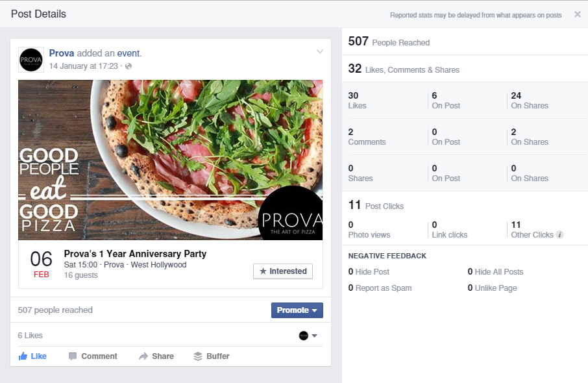Click the info icon beside Other Clicks
This screenshot has width=588, height=383.
560,235
